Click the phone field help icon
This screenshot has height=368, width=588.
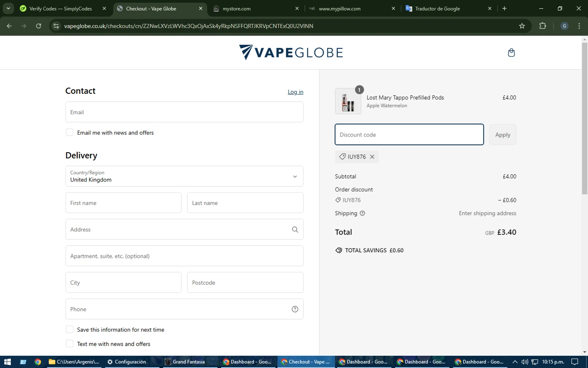click(295, 309)
